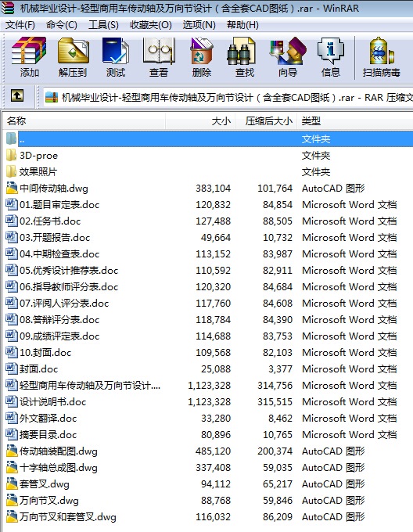Click the size value 33,280
413x532 pixels.
coord(216,418)
